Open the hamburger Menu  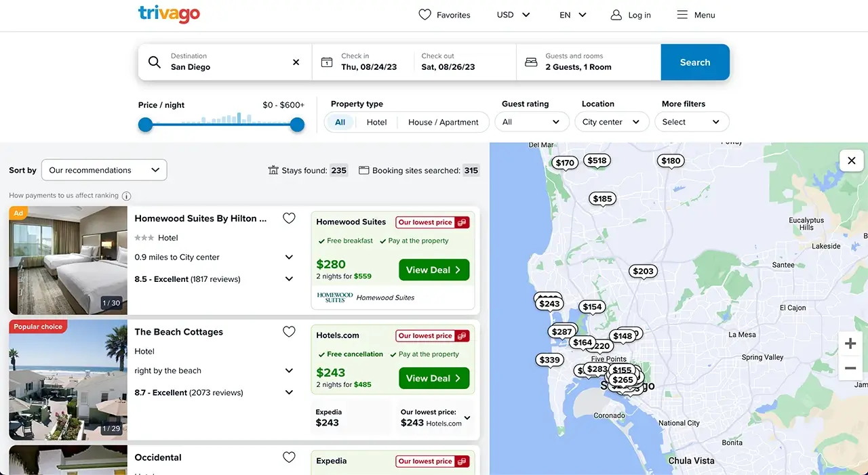[682, 15]
